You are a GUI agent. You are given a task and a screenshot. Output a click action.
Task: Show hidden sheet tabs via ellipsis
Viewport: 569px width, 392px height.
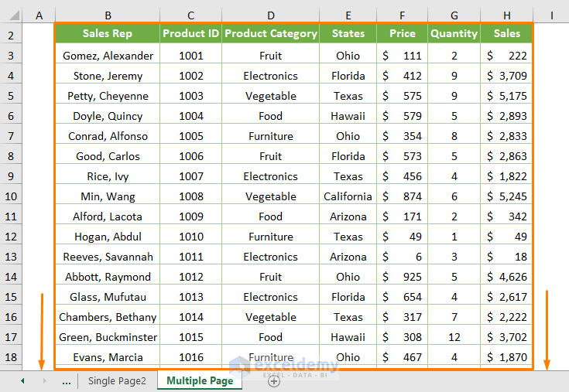tap(66, 381)
